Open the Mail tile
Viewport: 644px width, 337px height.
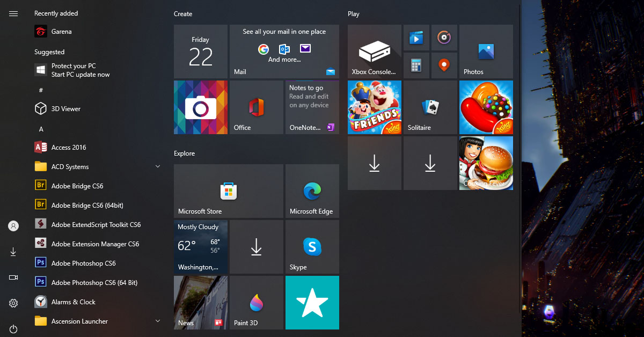click(x=284, y=52)
